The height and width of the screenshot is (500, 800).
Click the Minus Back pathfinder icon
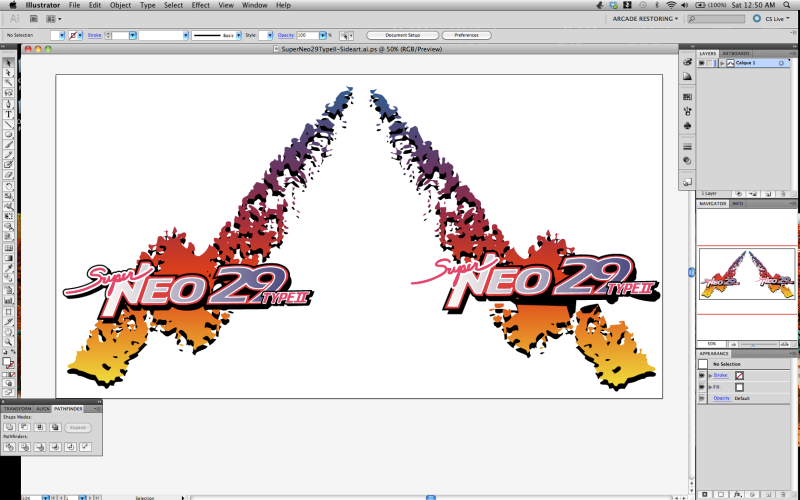[85, 447]
